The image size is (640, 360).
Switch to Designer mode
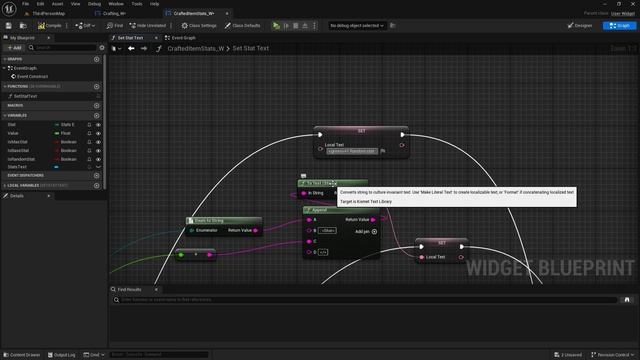coord(580,26)
